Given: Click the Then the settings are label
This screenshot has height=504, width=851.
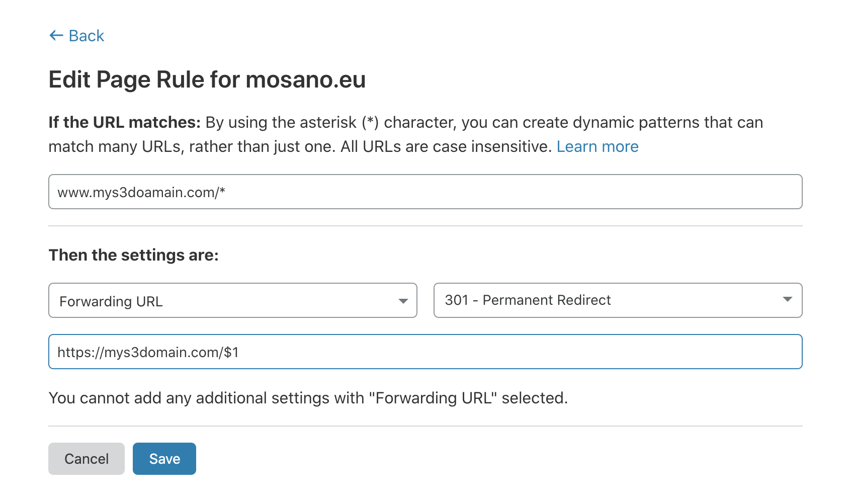Looking at the screenshot, I should (x=133, y=255).
